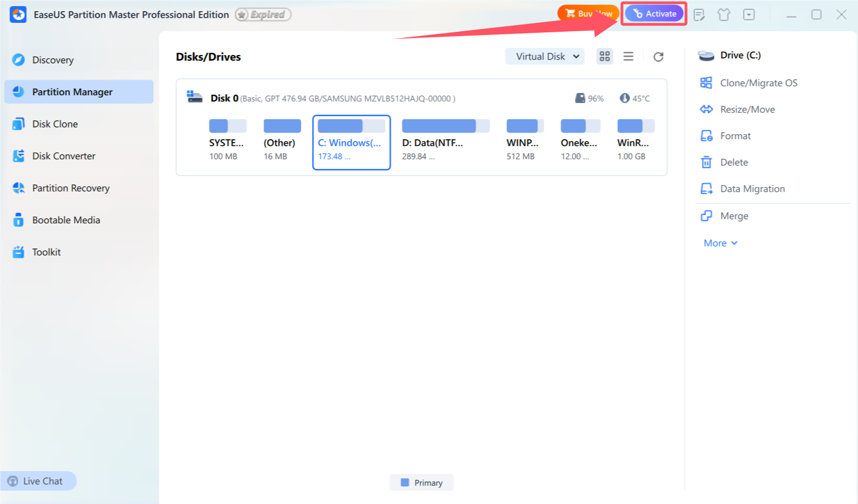Click the Disk Converter icon
This screenshot has height=504, width=858.
pyautogui.click(x=18, y=156)
